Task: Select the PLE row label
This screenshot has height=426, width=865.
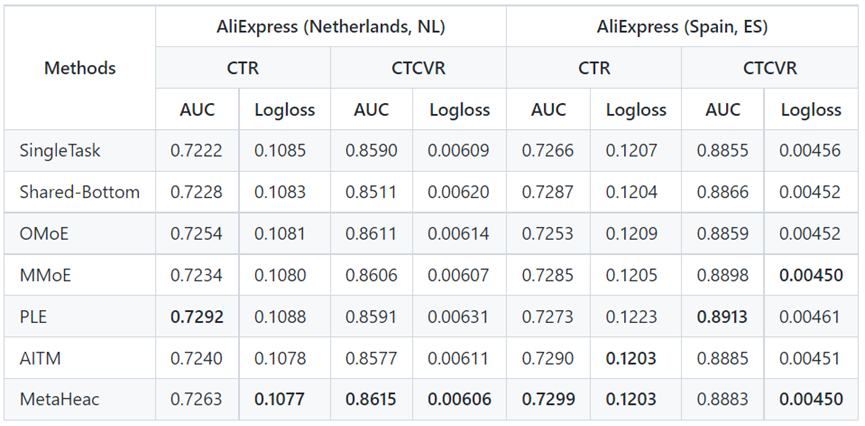Action: [34, 316]
